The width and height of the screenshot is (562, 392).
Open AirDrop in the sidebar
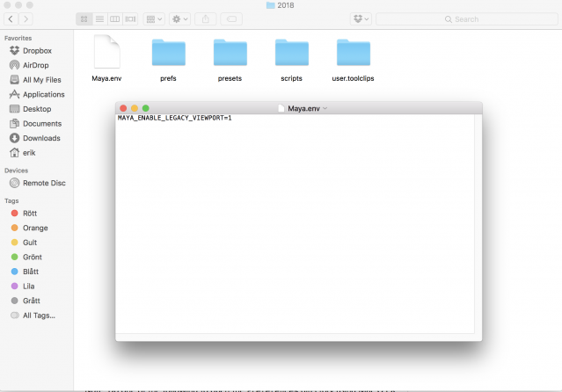point(37,65)
